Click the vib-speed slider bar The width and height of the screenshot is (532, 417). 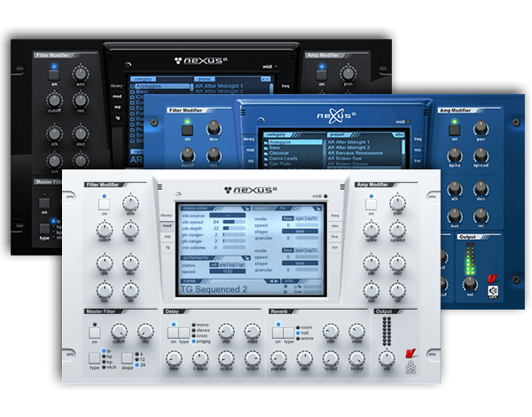(x=234, y=222)
